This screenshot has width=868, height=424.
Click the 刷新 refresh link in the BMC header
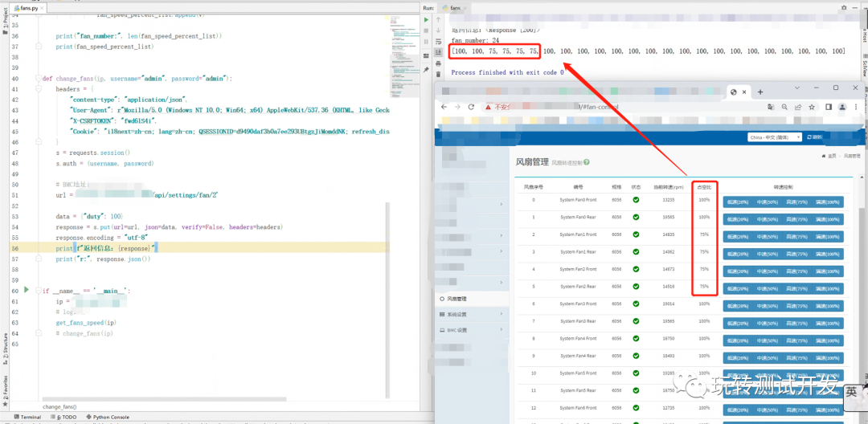814,137
